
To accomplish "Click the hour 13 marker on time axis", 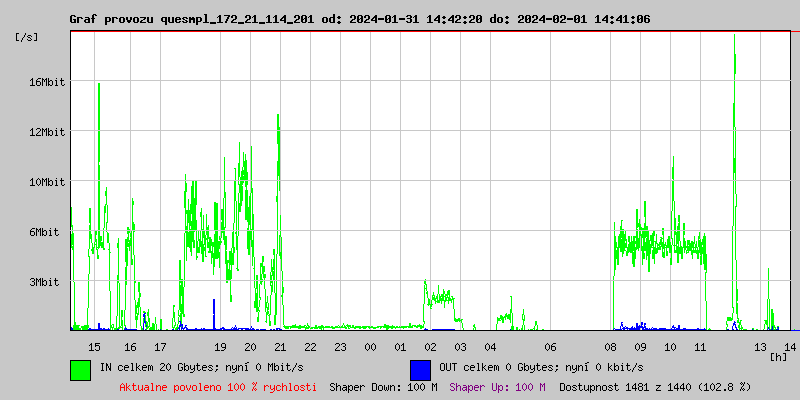I will (x=760, y=347).
